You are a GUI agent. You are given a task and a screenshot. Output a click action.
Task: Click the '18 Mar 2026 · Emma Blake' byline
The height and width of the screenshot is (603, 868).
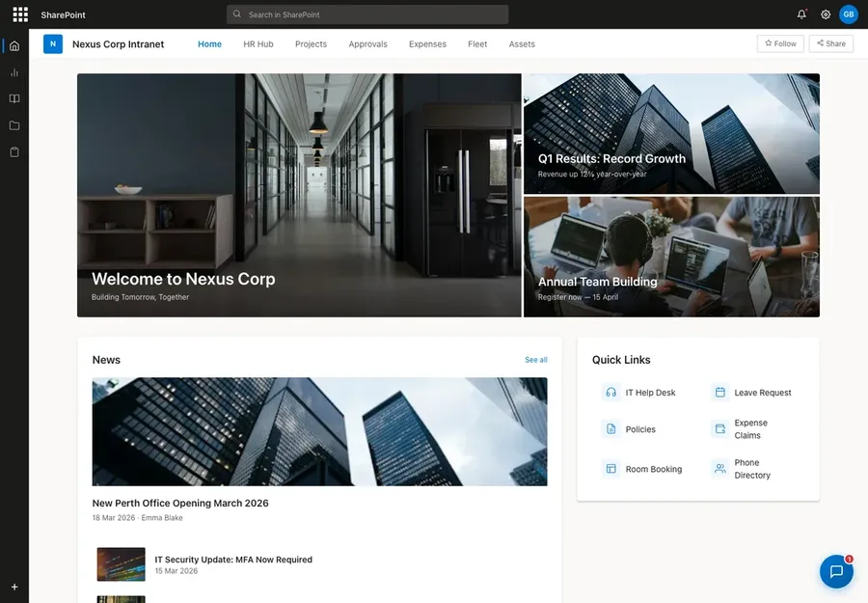[138, 518]
